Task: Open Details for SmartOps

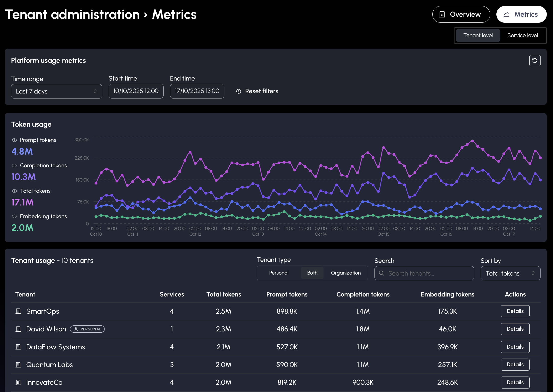Action: (515, 311)
